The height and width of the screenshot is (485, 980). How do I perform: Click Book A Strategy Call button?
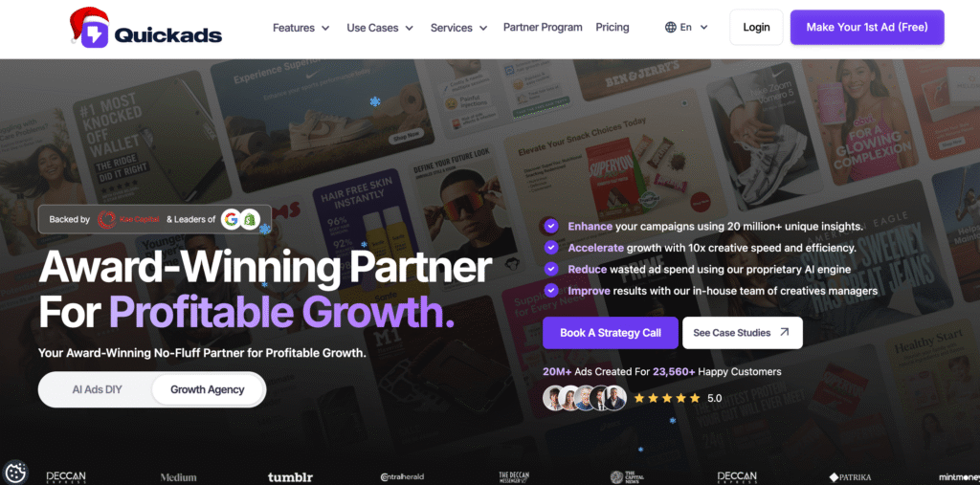[x=610, y=333]
